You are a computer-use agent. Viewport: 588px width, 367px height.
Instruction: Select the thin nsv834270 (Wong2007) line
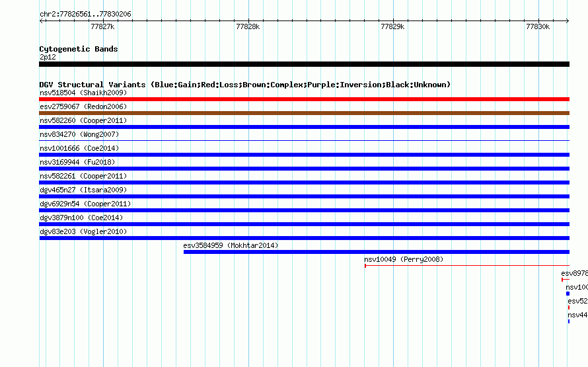point(304,140)
